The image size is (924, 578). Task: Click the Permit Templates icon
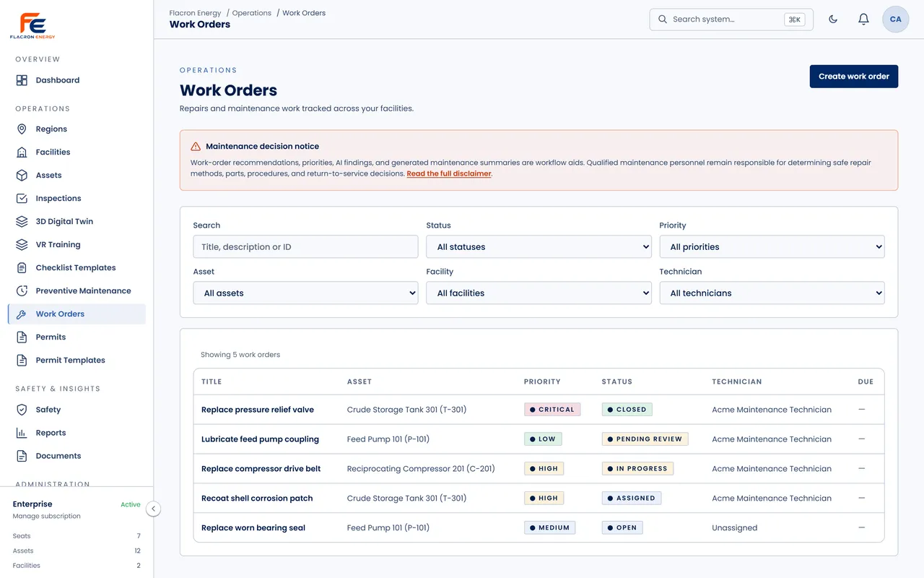[x=22, y=361]
